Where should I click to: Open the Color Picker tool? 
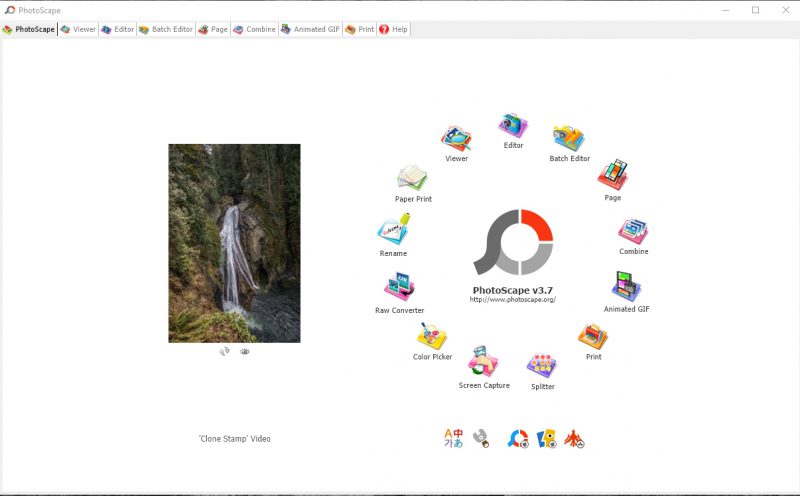pos(432,336)
